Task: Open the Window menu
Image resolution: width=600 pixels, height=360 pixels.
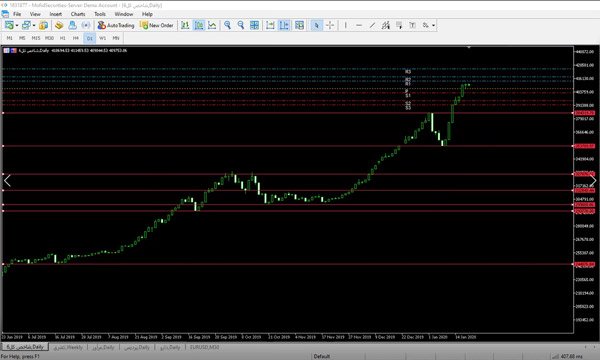Action: [x=124, y=14]
